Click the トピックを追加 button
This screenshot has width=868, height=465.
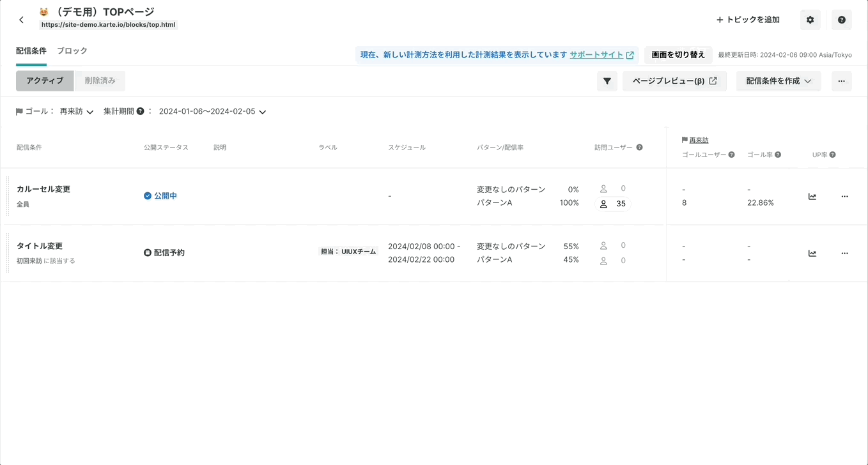pyautogui.click(x=748, y=20)
